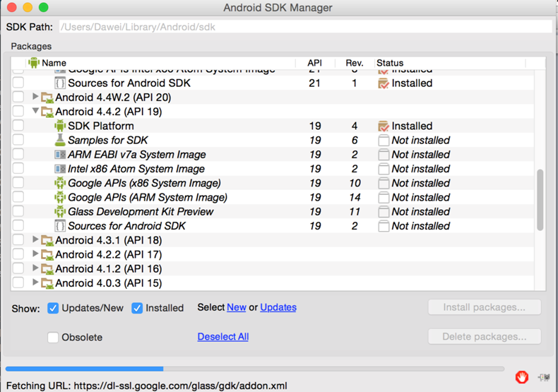The width and height of the screenshot is (558, 392).
Task: Select the Google APIs (ARM System Image) row
Action: point(272,197)
